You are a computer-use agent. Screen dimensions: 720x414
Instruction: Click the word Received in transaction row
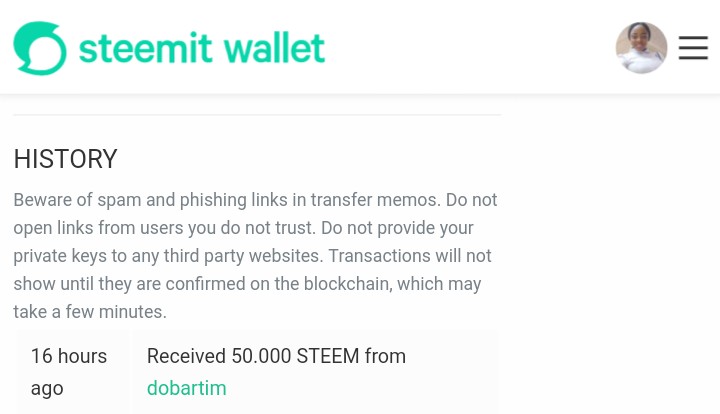[186, 356]
